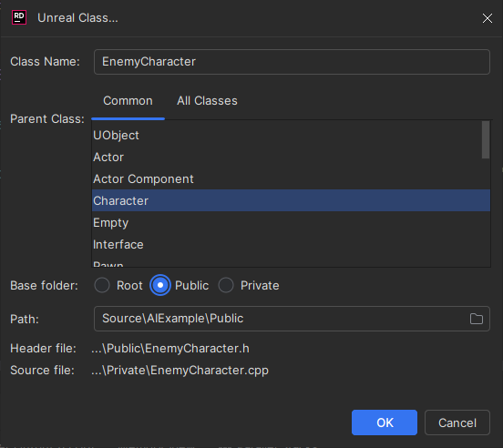
Task: Close the Unreal Class dialog
Action: pyautogui.click(x=488, y=18)
